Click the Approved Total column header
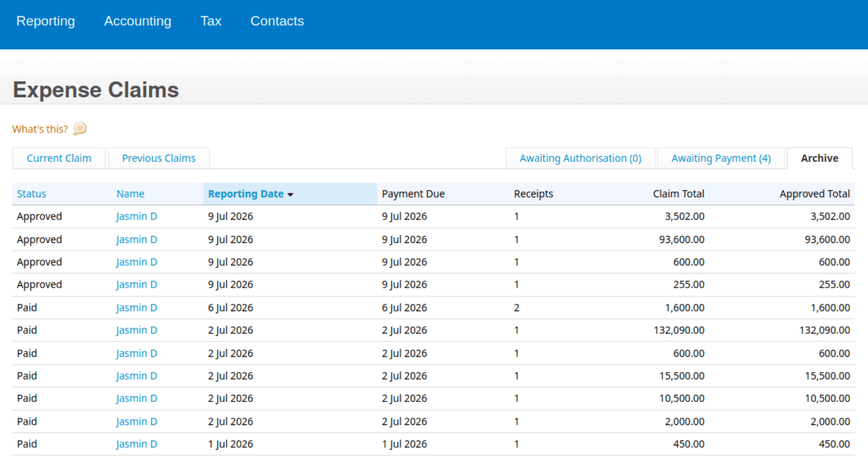 [x=815, y=194]
